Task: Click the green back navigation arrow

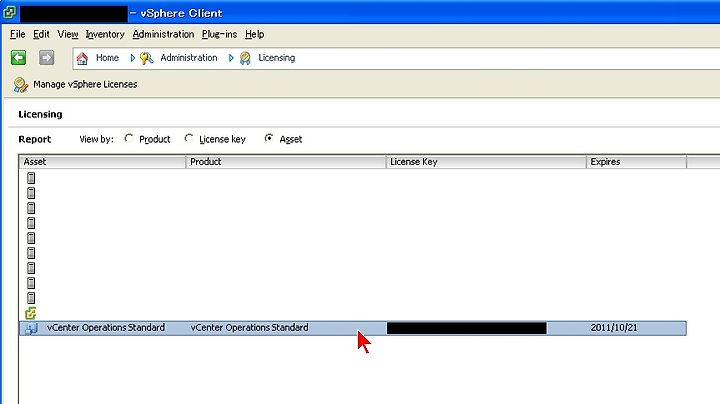Action: pos(18,58)
